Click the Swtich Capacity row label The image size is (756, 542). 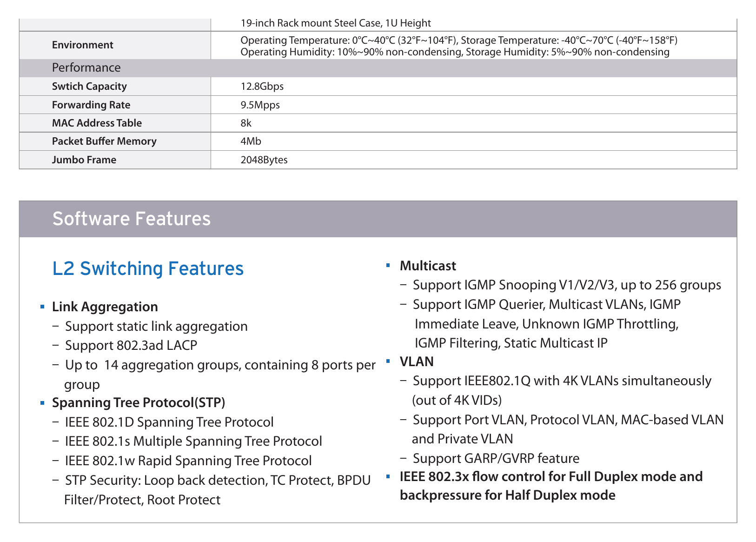(89, 87)
